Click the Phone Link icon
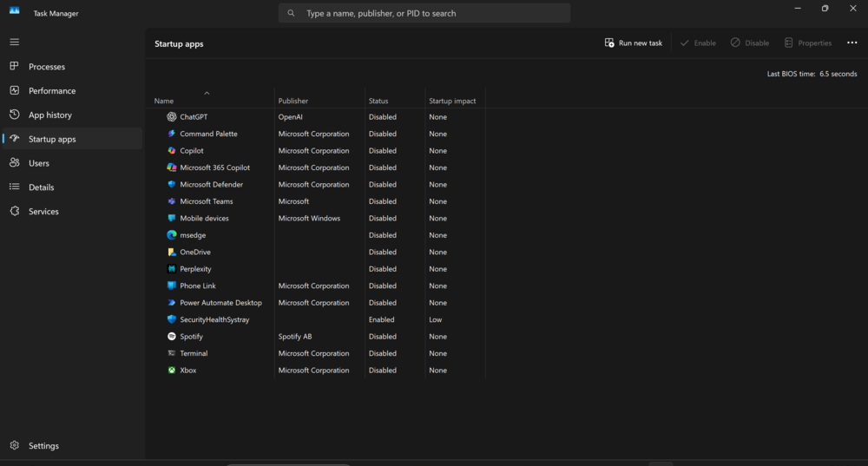 pyautogui.click(x=172, y=286)
